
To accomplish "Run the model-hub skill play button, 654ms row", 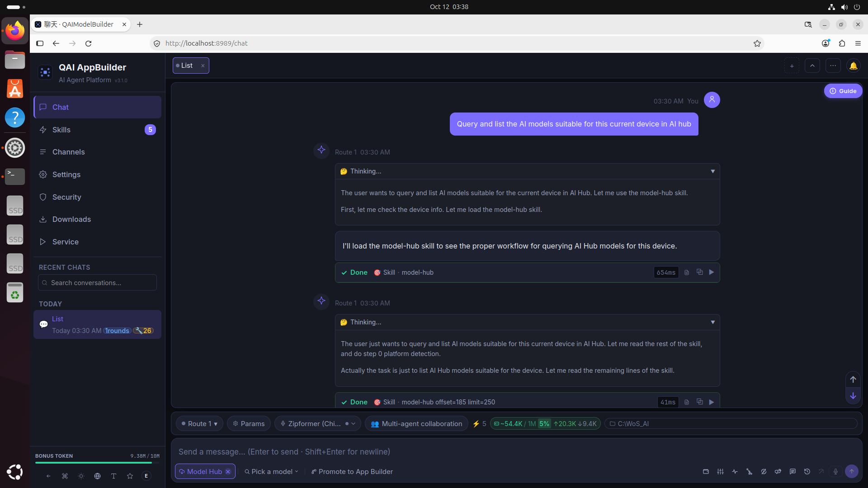I will click(x=712, y=272).
